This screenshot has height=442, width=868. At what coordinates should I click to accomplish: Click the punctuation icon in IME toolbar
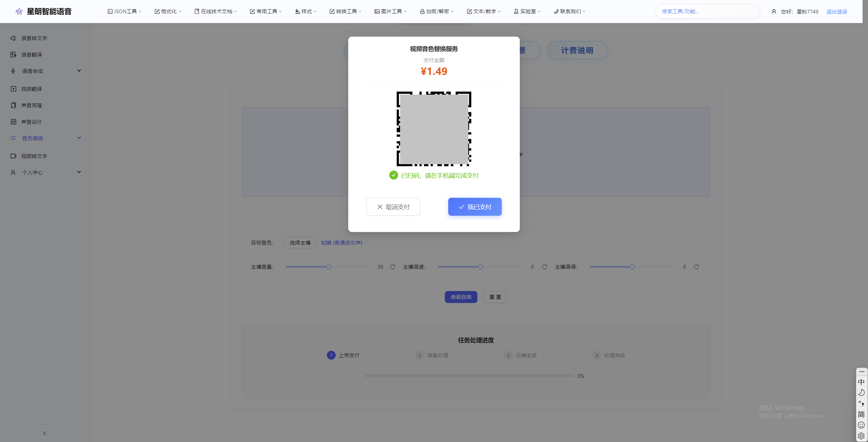click(861, 403)
